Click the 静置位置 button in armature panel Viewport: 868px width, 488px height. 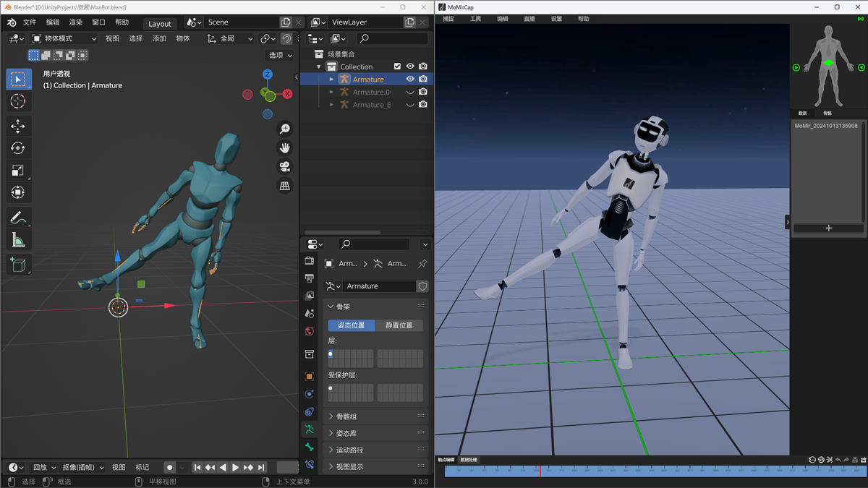tap(401, 325)
